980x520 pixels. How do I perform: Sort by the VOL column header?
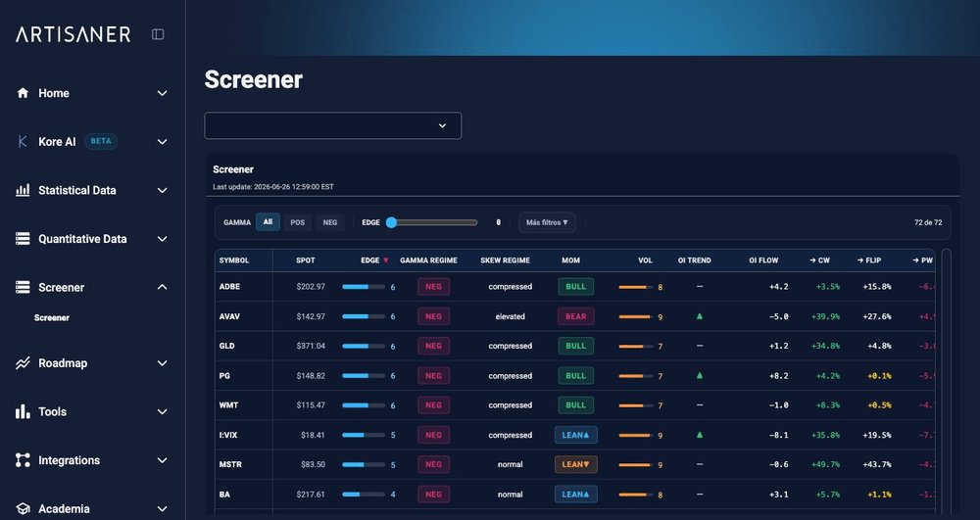pos(645,260)
